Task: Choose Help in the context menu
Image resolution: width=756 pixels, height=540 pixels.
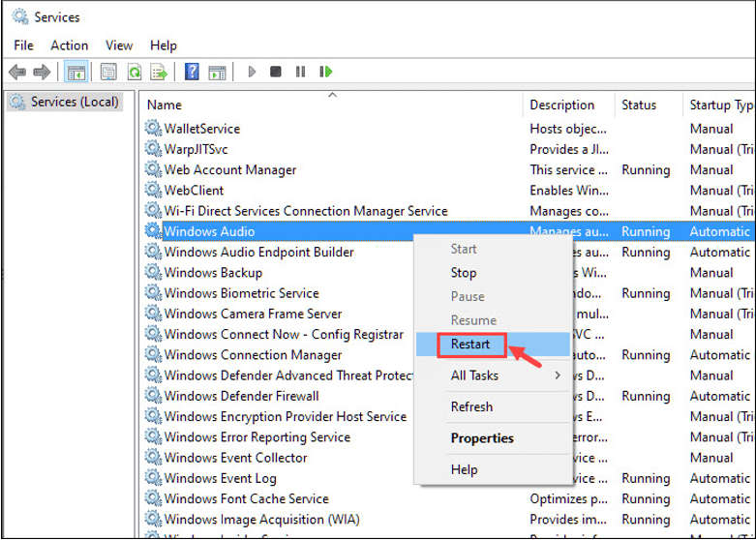Action: tap(493, 469)
